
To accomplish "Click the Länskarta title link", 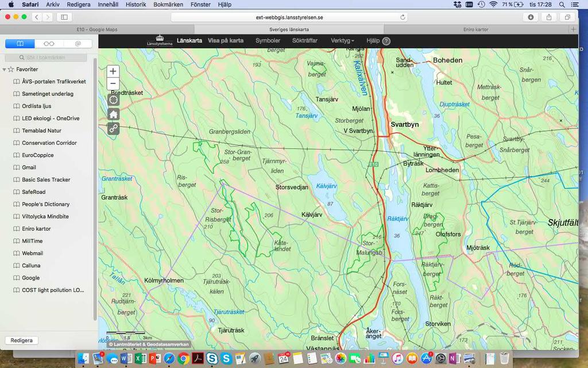I will point(189,41).
